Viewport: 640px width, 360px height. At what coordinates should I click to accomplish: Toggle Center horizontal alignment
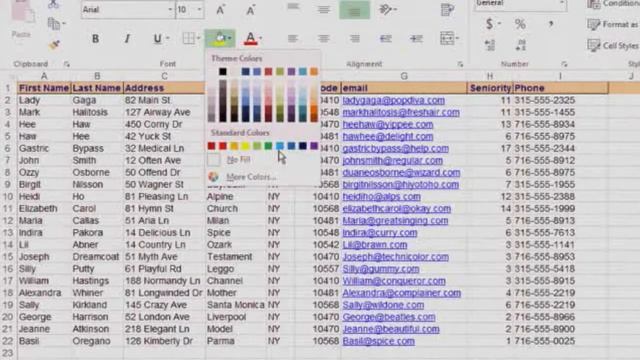click(x=324, y=39)
